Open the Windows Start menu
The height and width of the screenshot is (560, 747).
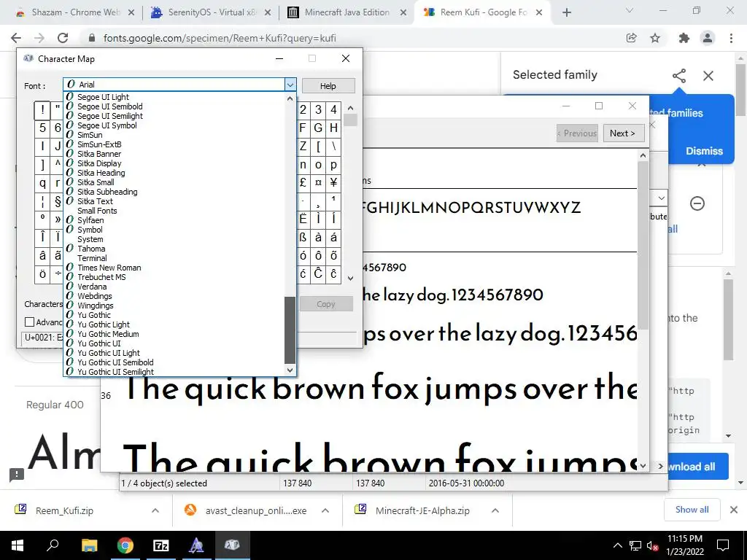point(17,545)
